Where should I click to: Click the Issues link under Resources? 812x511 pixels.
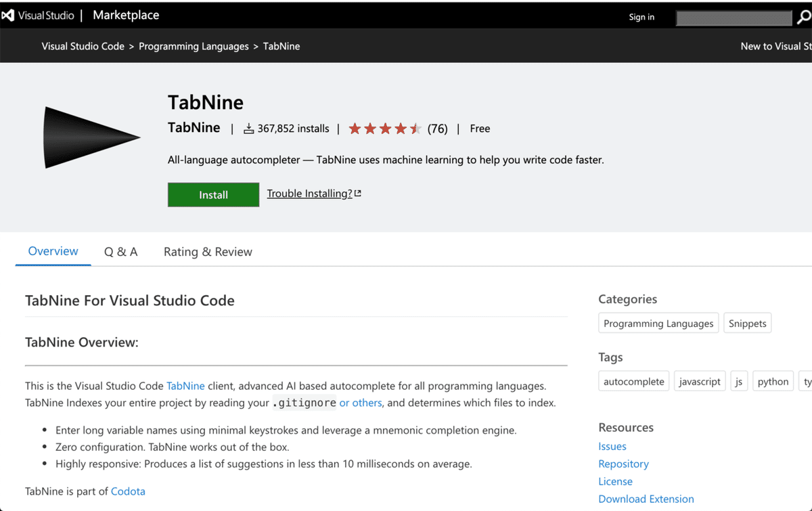point(612,446)
